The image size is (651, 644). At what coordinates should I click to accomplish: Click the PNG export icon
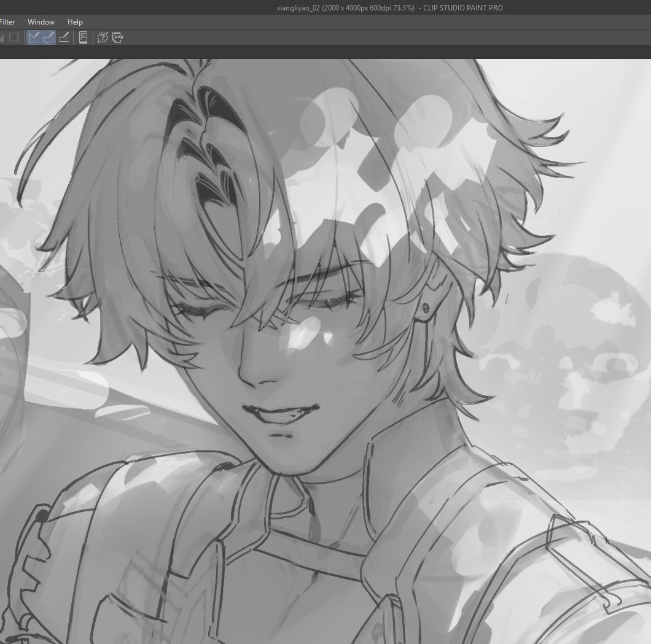[x=117, y=38]
